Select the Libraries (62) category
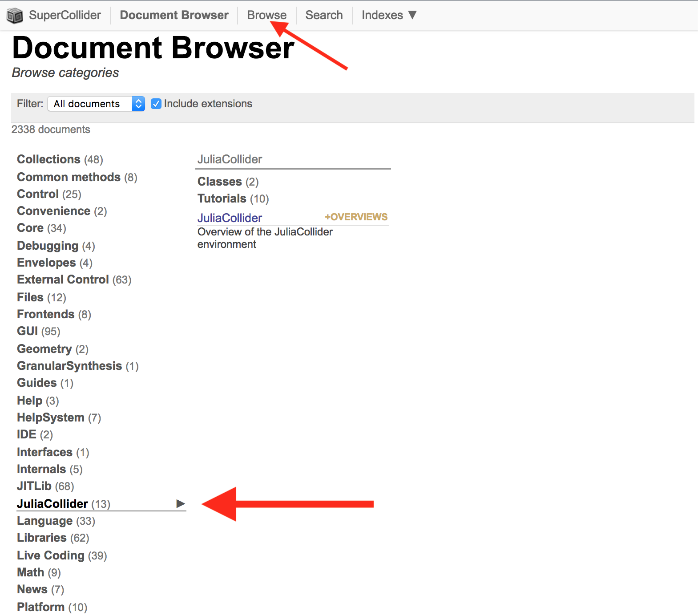The height and width of the screenshot is (616, 698). pos(53,538)
